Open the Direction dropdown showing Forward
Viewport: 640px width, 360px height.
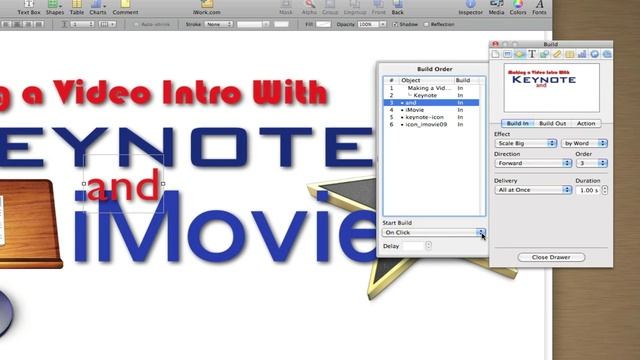533,163
